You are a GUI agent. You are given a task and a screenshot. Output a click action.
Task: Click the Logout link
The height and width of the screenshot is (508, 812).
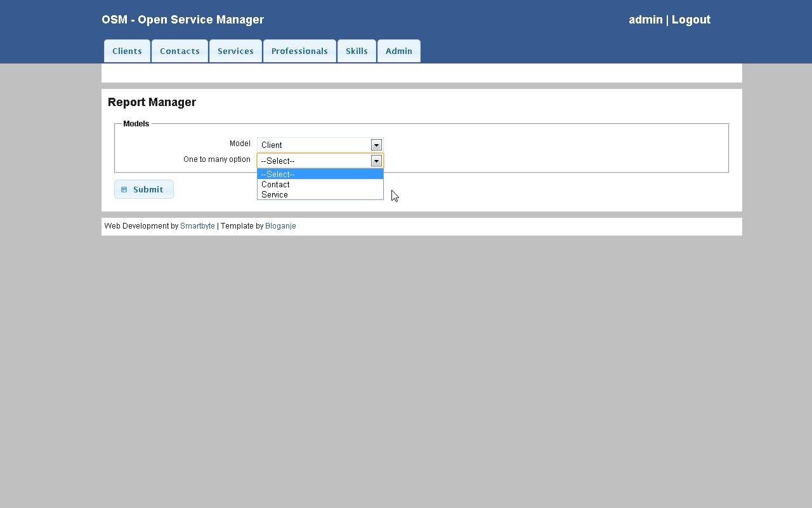[x=691, y=20]
